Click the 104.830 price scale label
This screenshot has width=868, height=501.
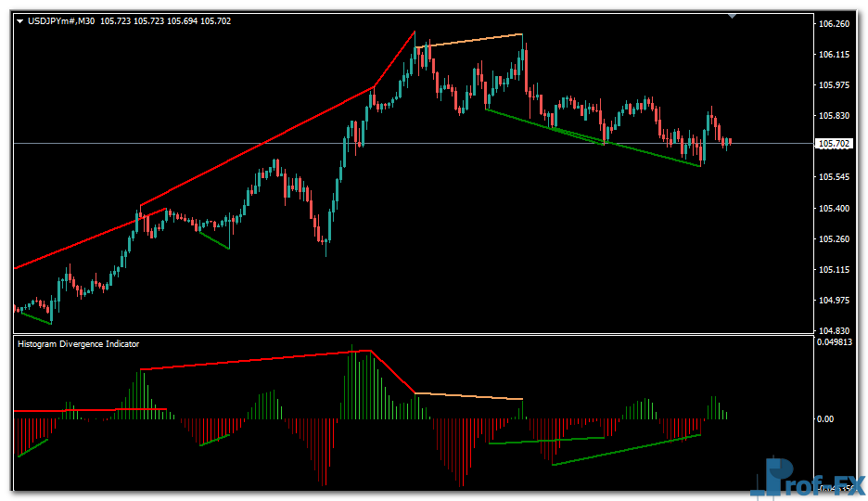pyautogui.click(x=835, y=331)
